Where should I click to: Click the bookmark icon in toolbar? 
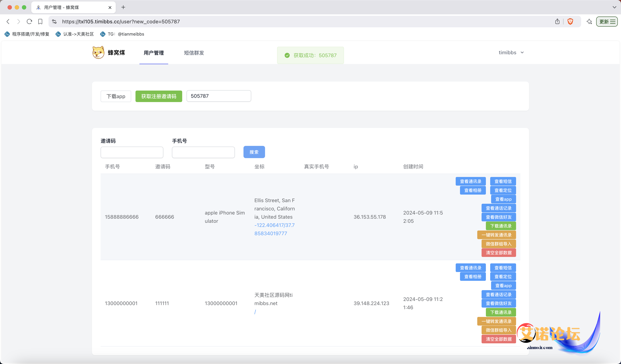(x=40, y=22)
